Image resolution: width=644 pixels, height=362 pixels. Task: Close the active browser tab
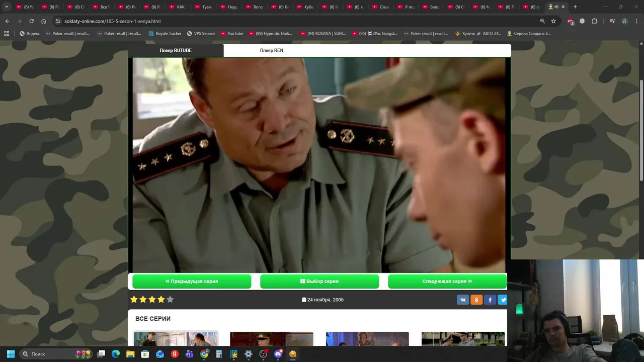coord(563,7)
